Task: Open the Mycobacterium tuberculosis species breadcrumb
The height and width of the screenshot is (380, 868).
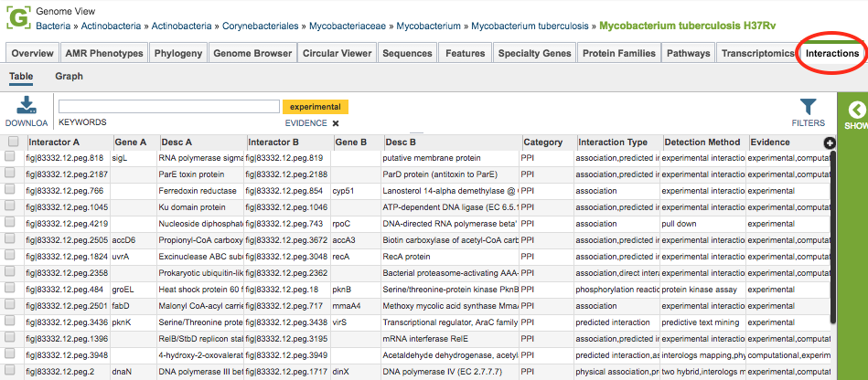Action: click(x=530, y=26)
